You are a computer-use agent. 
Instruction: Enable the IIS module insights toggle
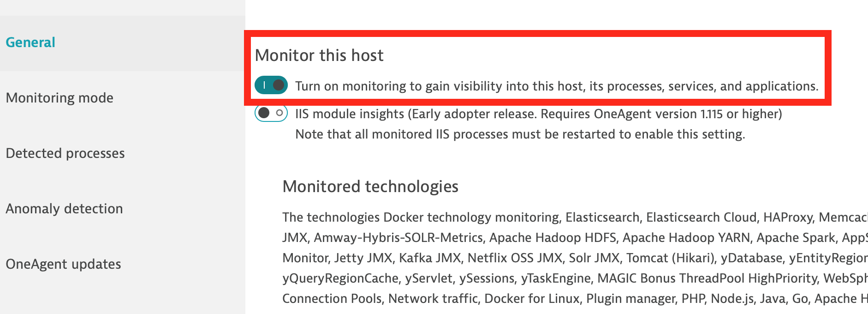pos(271,113)
